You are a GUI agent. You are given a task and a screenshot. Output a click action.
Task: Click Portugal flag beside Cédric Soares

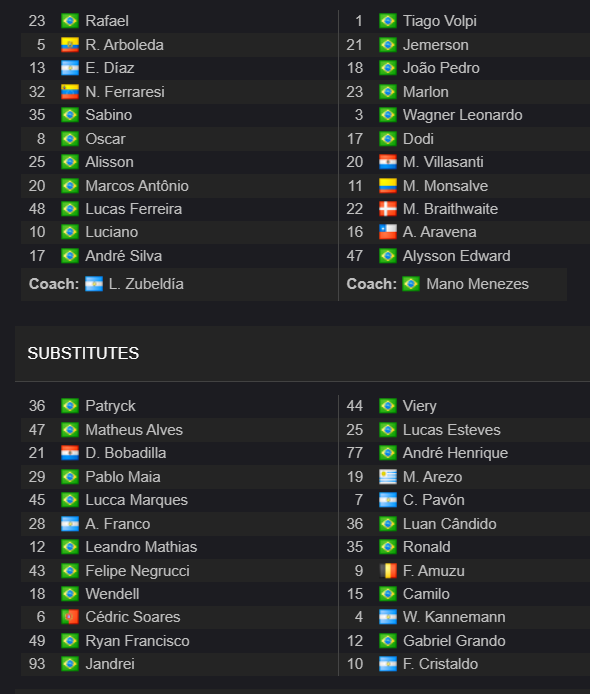[x=70, y=617]
